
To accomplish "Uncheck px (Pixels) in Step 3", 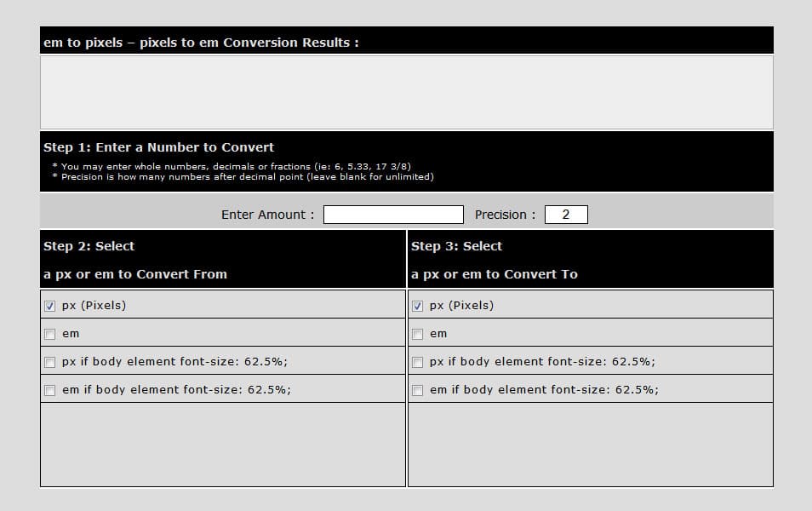I will coord(416,304).
